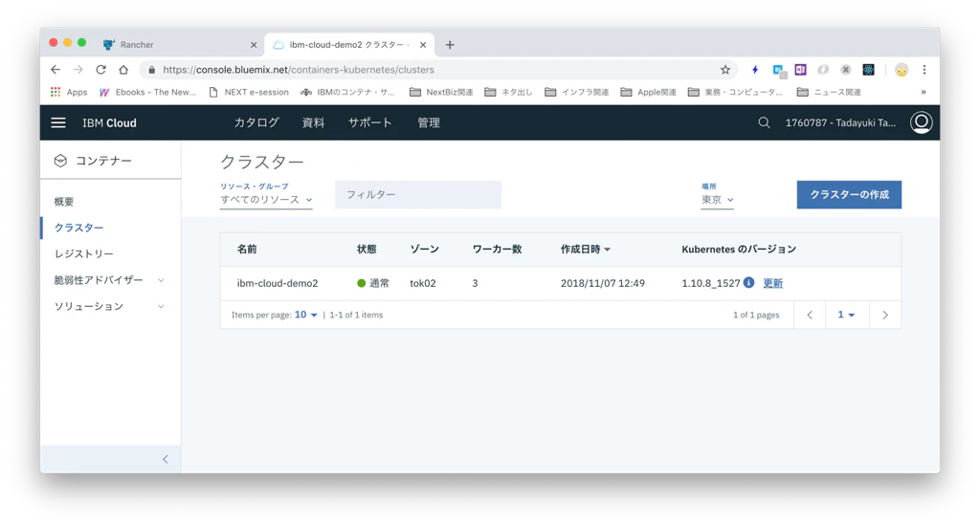Click the 名前 column header
The height and width of the screenshot is (526, 980).
coord(247,249)
